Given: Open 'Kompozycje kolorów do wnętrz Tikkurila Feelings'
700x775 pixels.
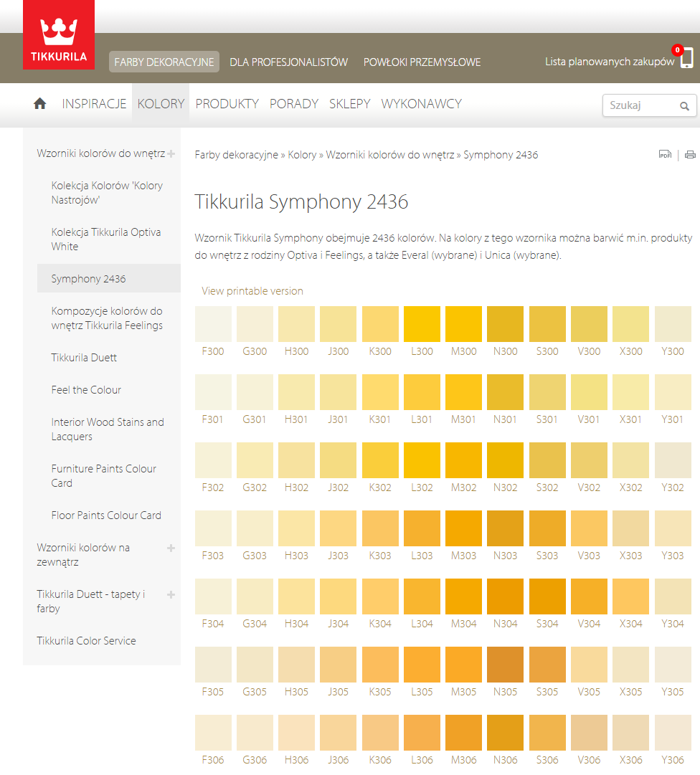Looking at the screenshot, I should point(107,318).
